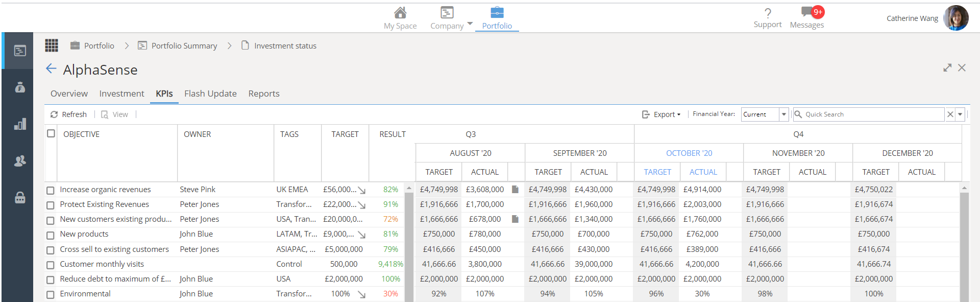Open the app grid launcher icon

pos(52,45)
